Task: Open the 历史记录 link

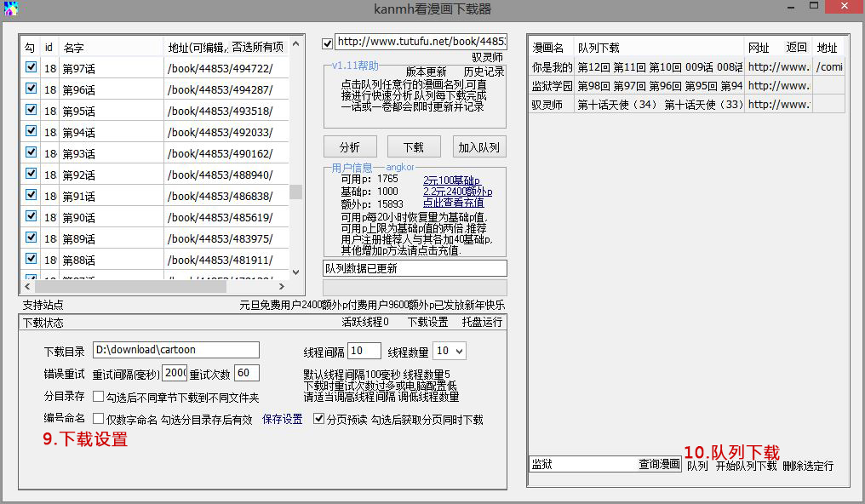Action: [484, 72]
